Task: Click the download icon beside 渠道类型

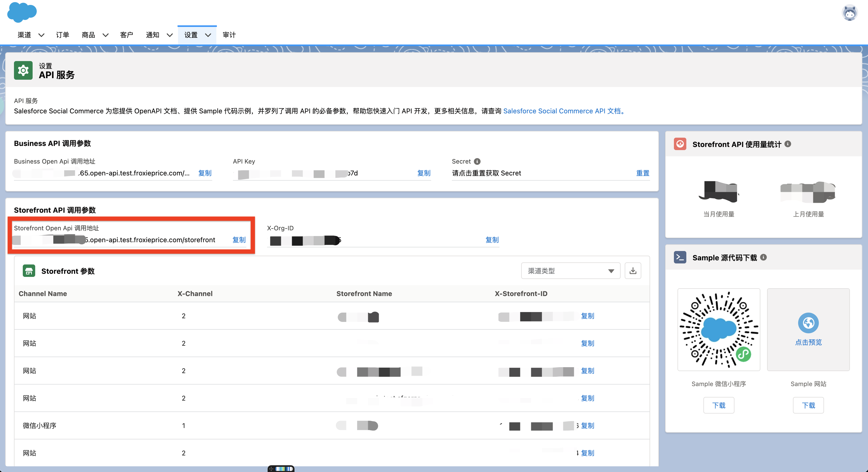Action: tap(633, 271)
